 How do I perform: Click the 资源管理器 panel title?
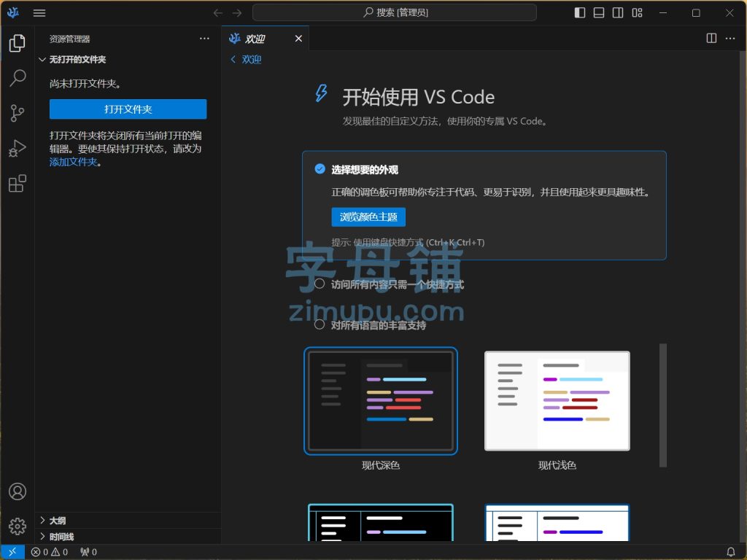[x=69, y=39]
